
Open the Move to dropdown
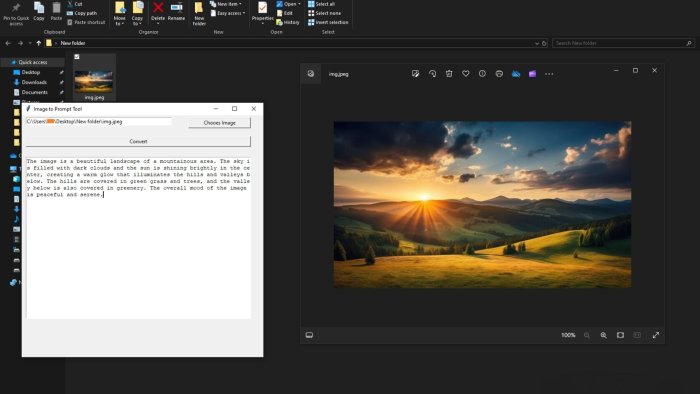[119, 13]
